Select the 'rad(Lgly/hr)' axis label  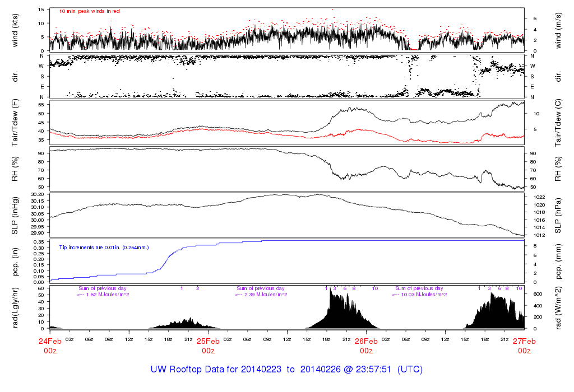[16, 307]
